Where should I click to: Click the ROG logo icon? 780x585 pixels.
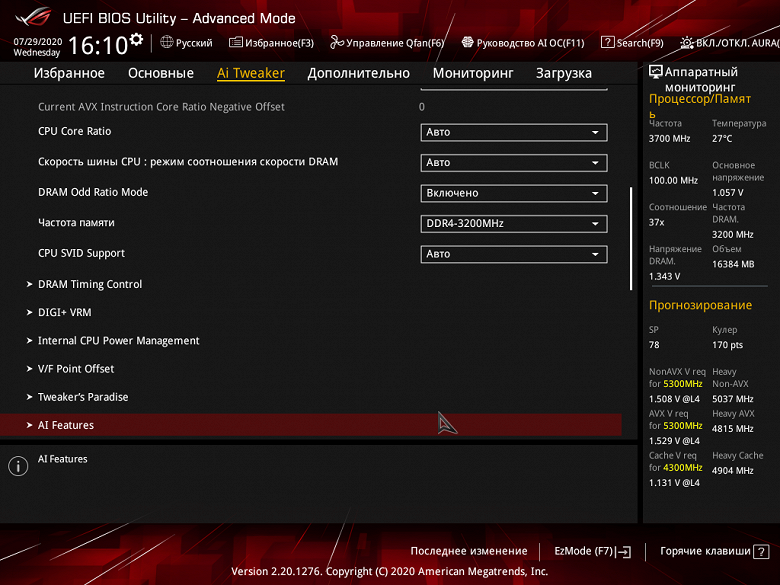(33, 17)
